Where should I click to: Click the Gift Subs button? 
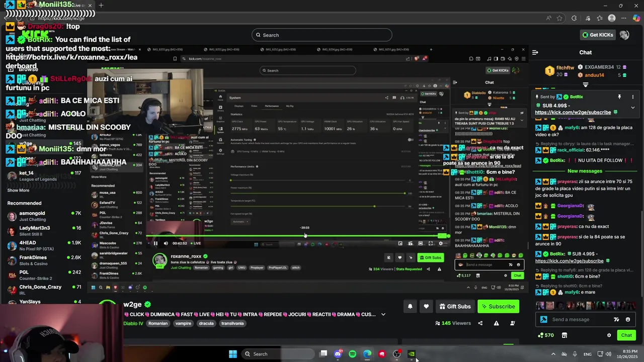[x=455, y=306]
